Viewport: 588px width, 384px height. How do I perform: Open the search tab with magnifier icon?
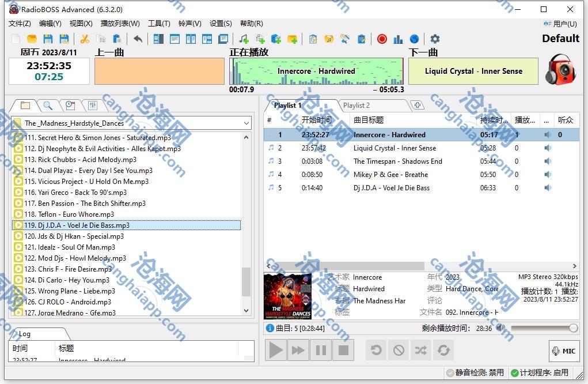click(x=48, y=106)
